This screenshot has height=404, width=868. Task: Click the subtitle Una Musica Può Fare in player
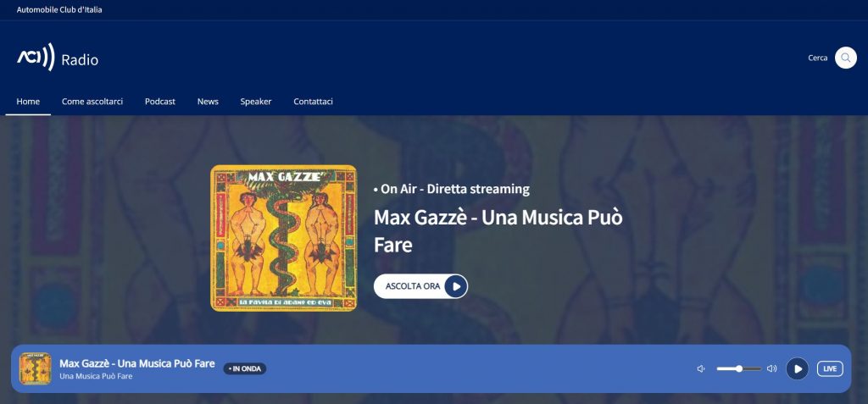point(96,376)
